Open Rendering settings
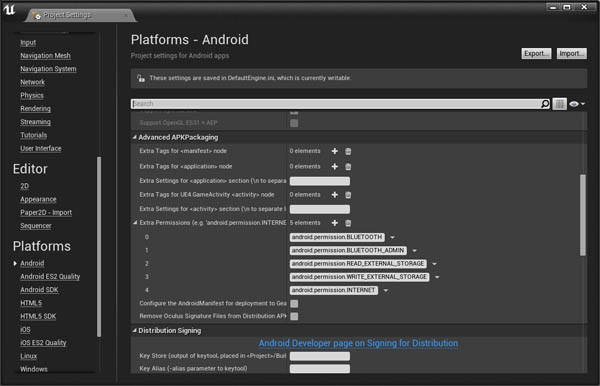The width and height of the screenshot is (600, 386). click(x=35, y=109)
